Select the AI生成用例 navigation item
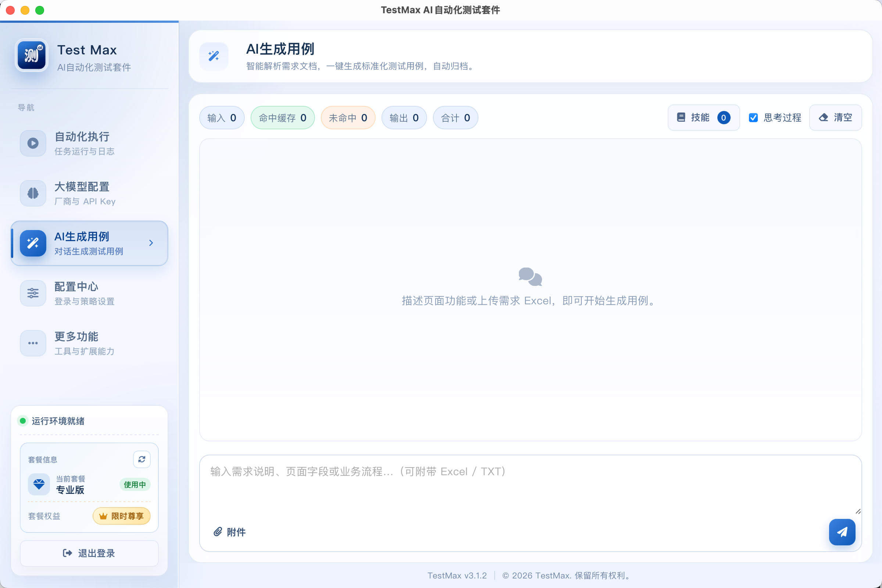This screenshot has width=882, height=588. click(89, 243)
